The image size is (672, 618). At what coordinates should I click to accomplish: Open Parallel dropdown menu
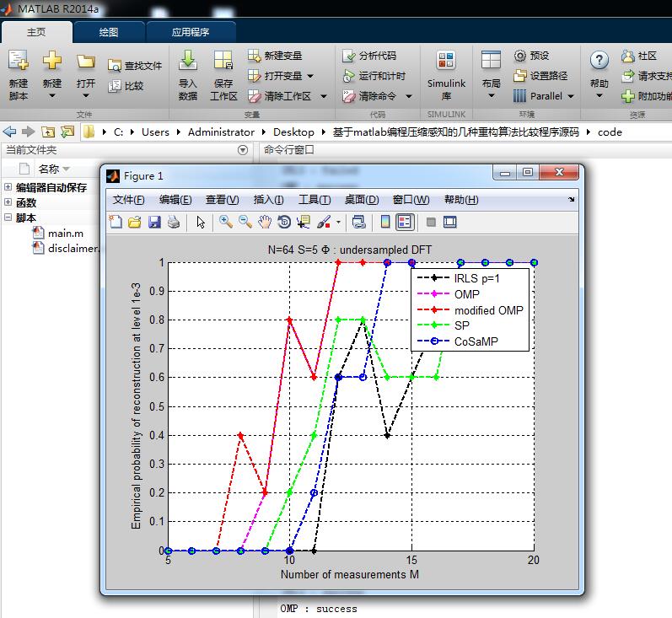(x=544, y=96)
